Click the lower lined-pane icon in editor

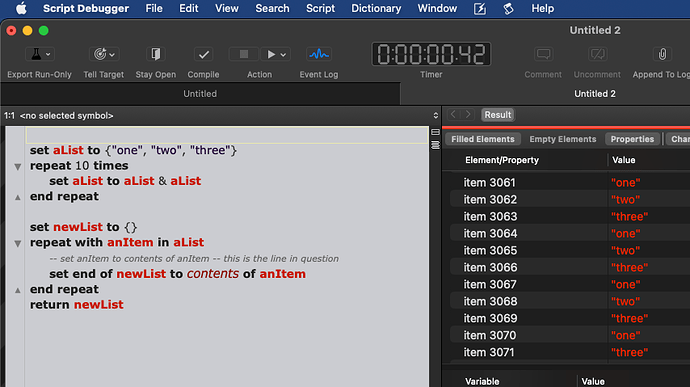435,145
